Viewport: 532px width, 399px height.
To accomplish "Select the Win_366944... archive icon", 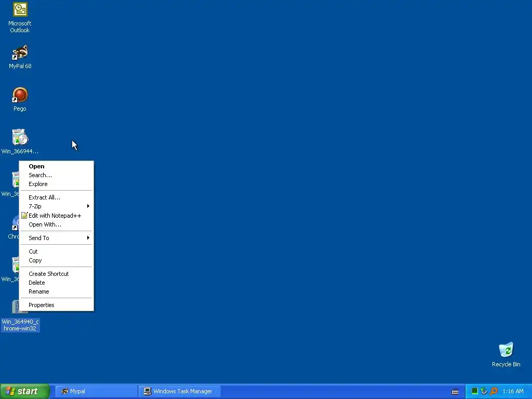I will [x=20, y=137].
